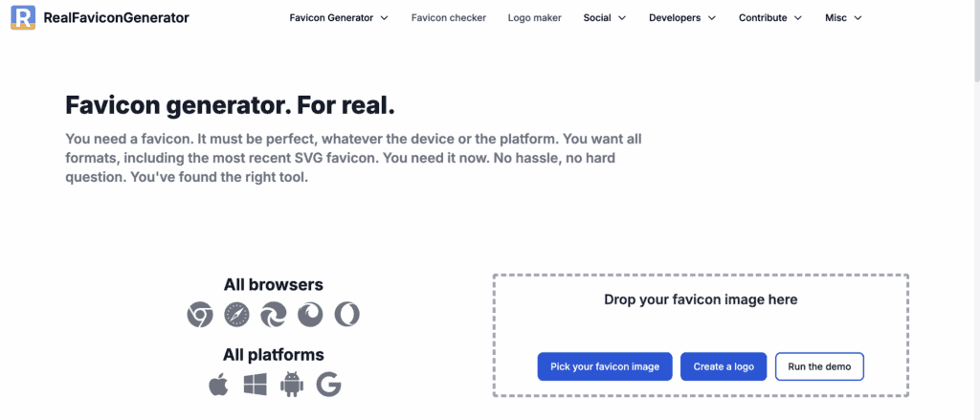The height and width of the screenshot is (420, 980).
Task: Click the 'Favicon generator. For real.' heading
Action: click(x=230, y=105)
